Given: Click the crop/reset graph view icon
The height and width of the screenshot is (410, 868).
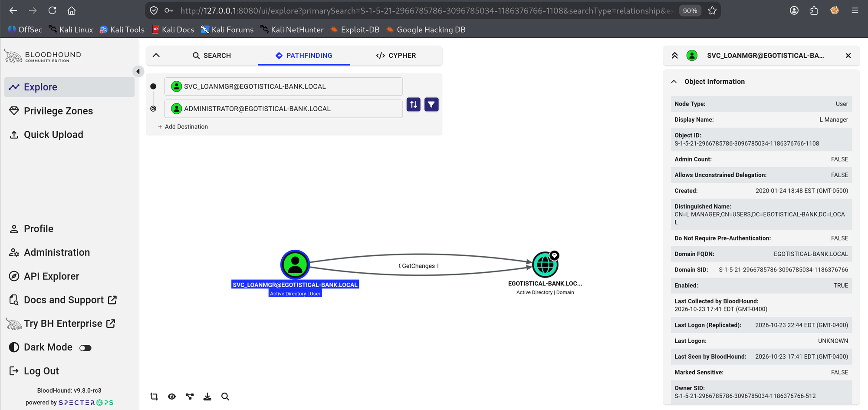Looking at the screenshot, I should (x=154, y=397).
